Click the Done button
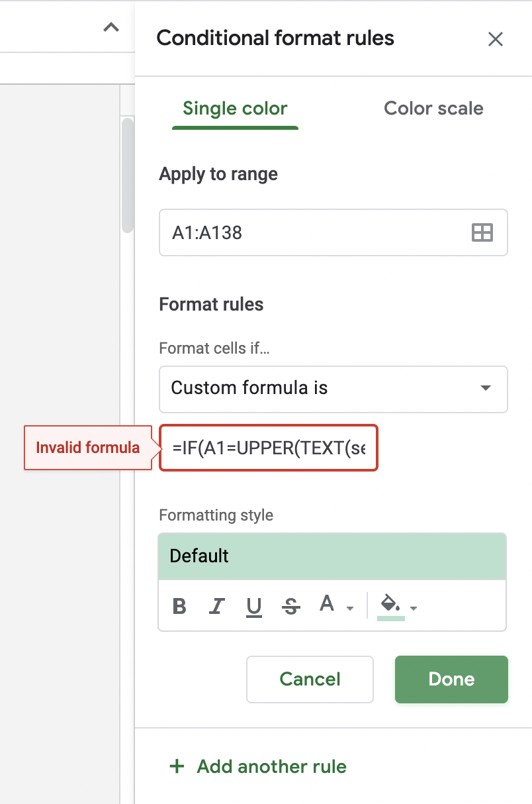This screenshot has height=804, width=532. click(x=451, y=679)
